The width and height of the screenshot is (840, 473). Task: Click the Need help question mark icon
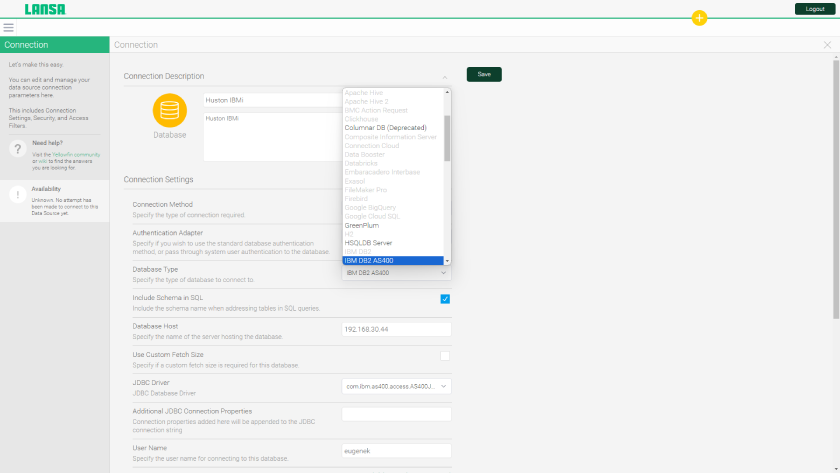coord(18,148)
